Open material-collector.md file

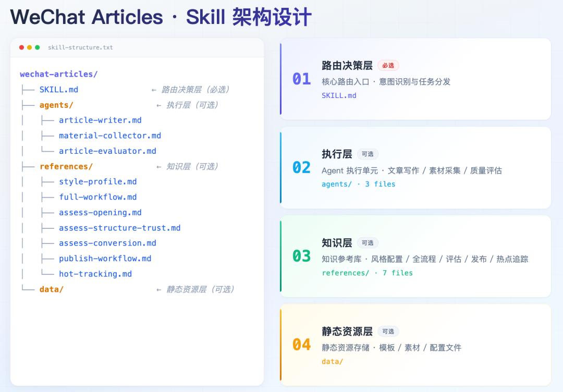[x=110, y=136]
